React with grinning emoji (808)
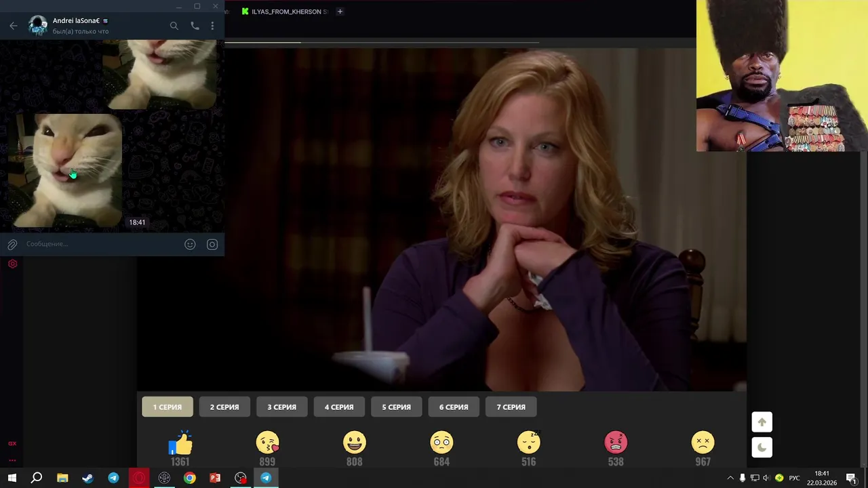Viewport: 868px width, 488px height. pyautogui.click(x=354, y=443)
